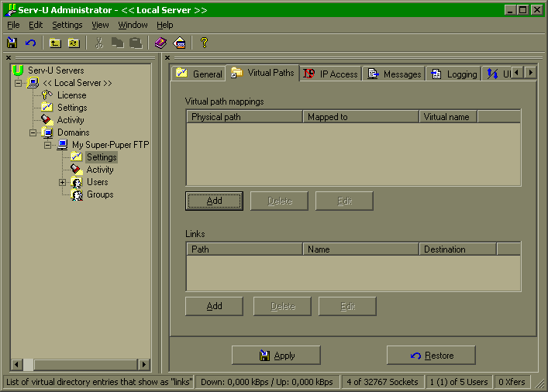Add a virtual path mapping

(214, 201)
